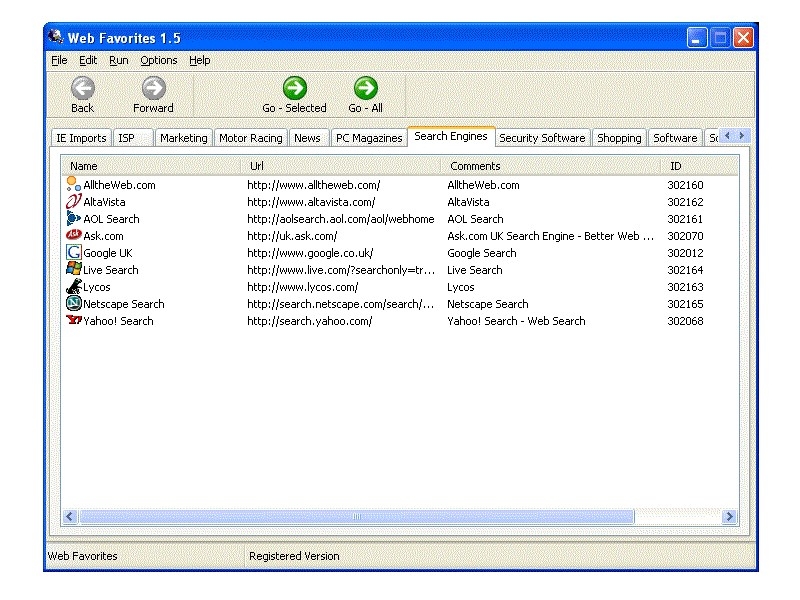Switch to the News tab
The width and height of the screenshot is (800, 600).
(308, 138)
